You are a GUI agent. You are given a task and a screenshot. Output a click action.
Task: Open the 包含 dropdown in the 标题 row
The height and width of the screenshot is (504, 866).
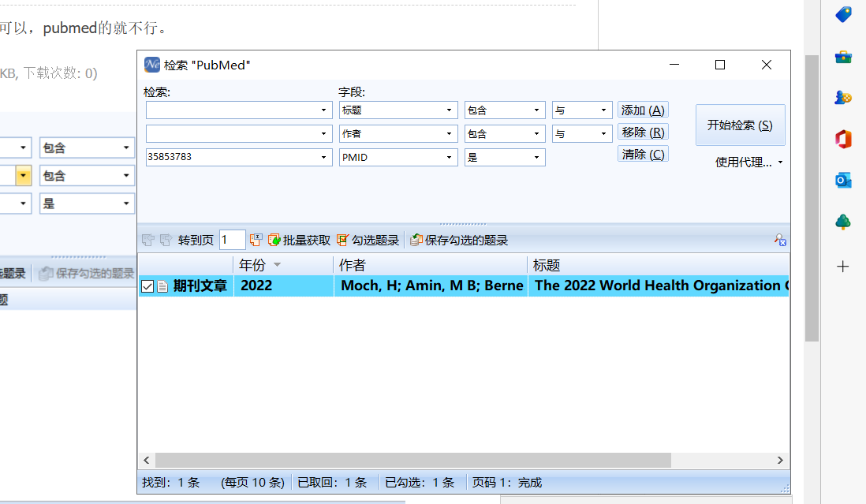point(536,110)
